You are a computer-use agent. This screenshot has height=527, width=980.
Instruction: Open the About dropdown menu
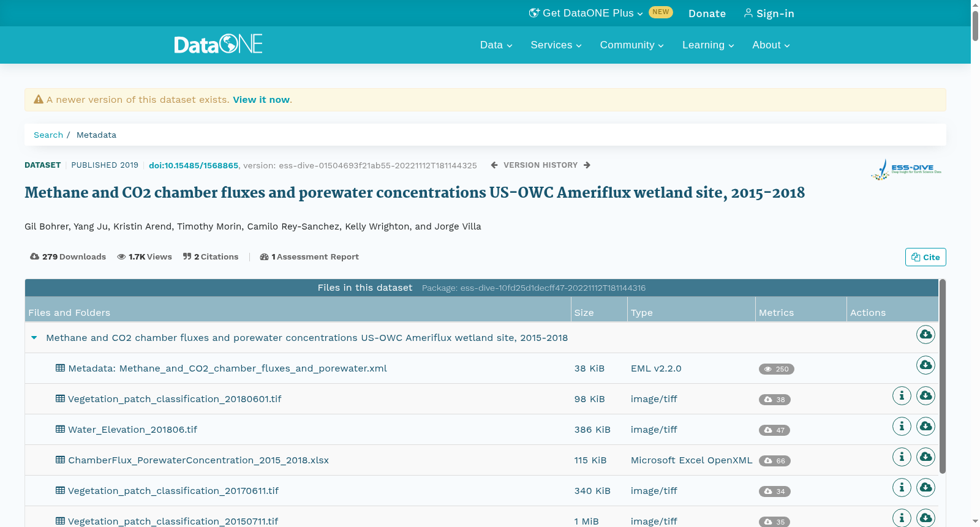[771, 45]
